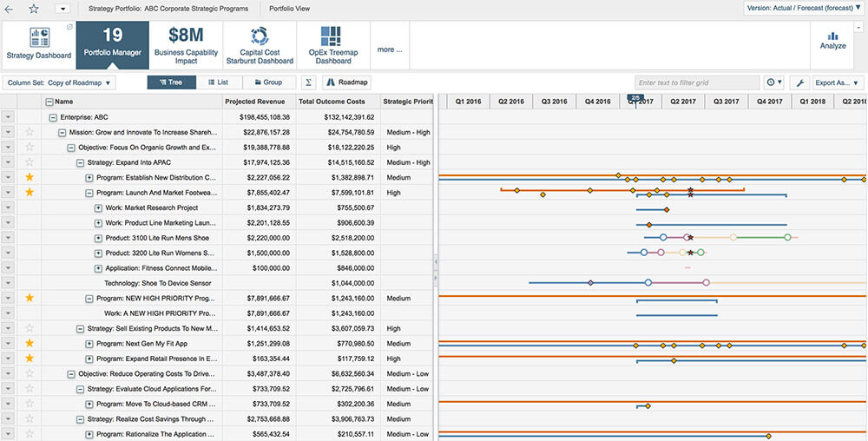This screenshot has height=441, width=868.
Task: Expand Work: Market Research Project row
Action: pos(98,208)
